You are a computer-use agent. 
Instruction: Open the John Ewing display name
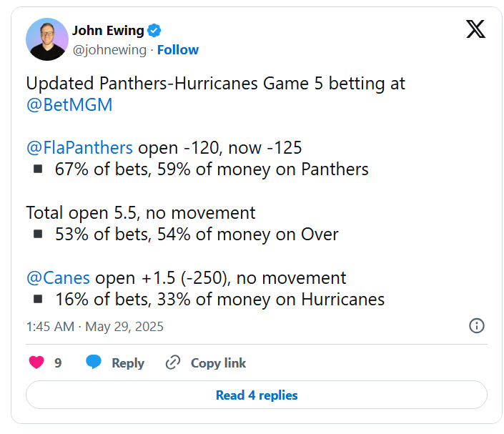tap(108, 31)
